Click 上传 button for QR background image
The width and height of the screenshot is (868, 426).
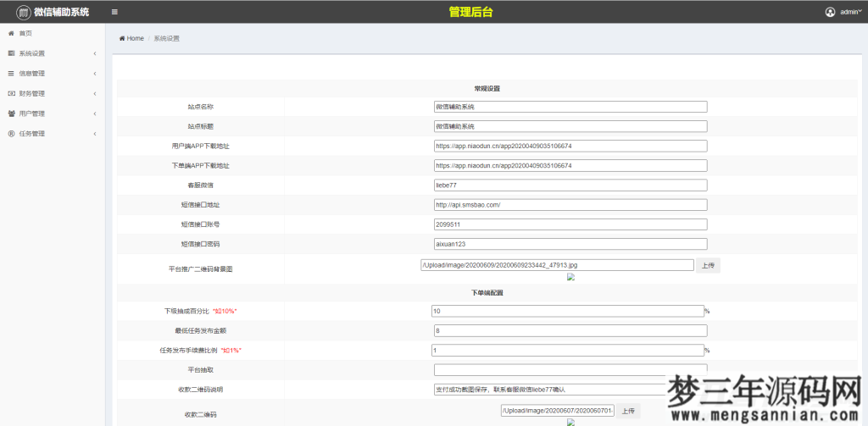point(709,265)
